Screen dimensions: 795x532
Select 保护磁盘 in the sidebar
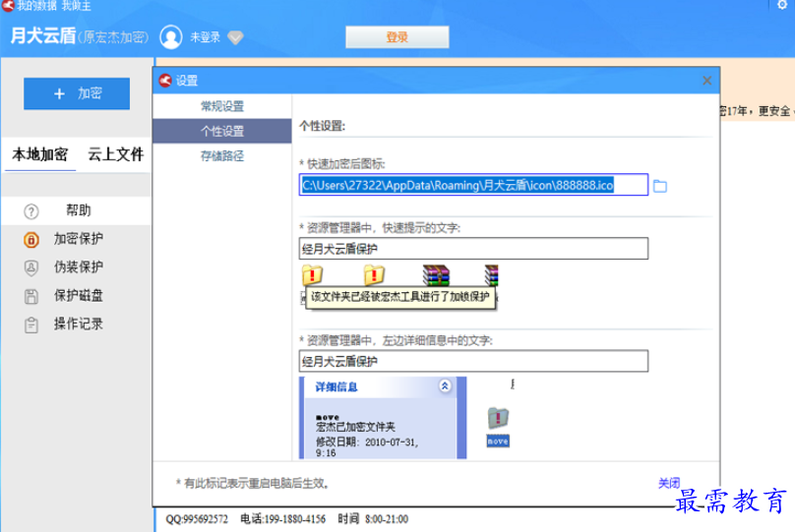click(x=79, y=295)
